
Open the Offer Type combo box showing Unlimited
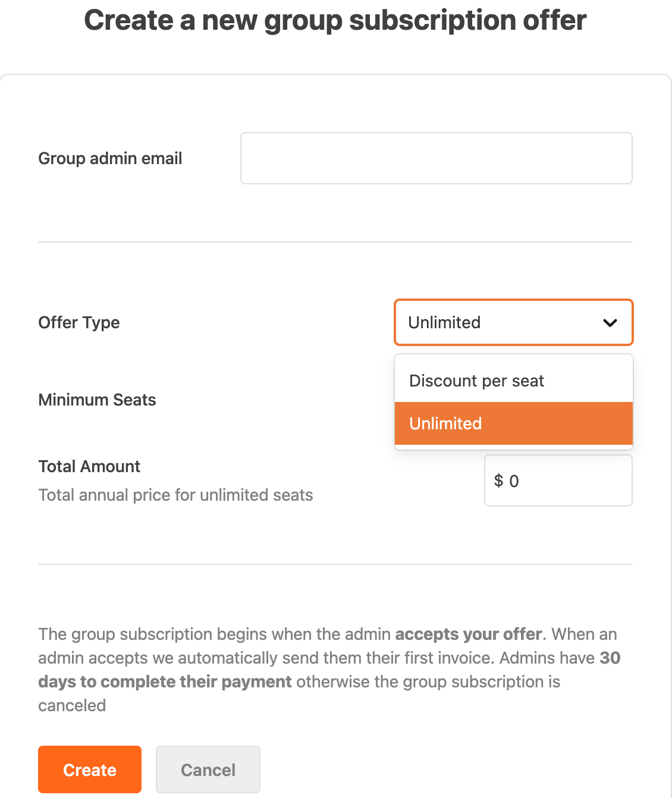[513, 322]
